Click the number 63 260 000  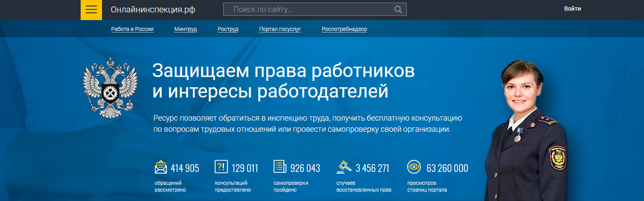point(448,168)
